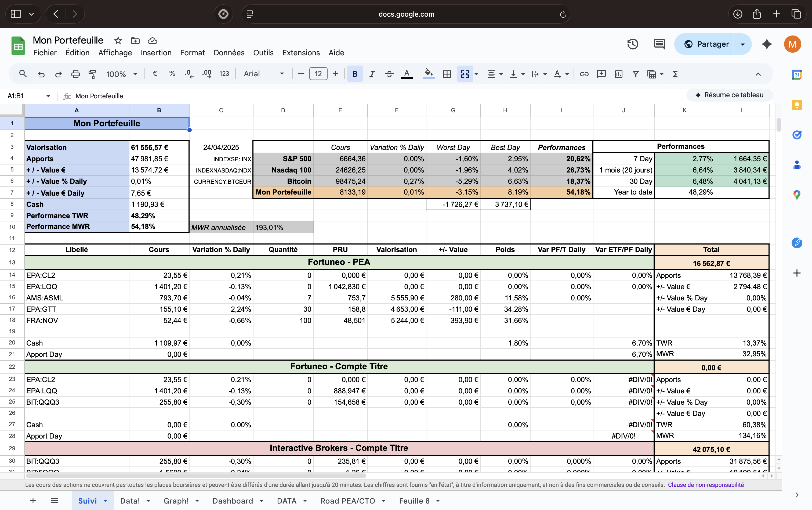Open the Clause de non-responsabilité link
Image resolution: width=812 pixels, height=510 pixels.
[x=705, y=485]
